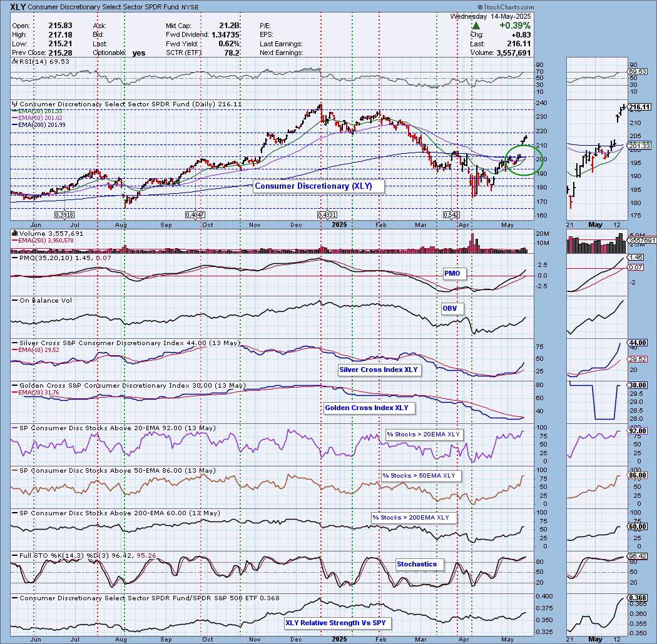Click the High value 217.18
Viewport: 657px width, 644px height.
point(60,35)
